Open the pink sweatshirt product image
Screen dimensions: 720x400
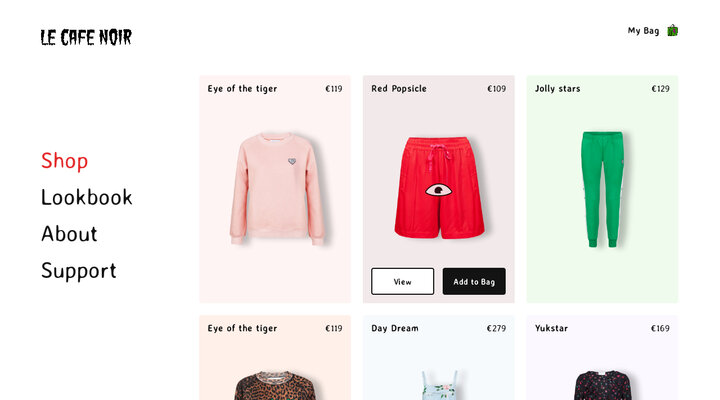point(278,188)
